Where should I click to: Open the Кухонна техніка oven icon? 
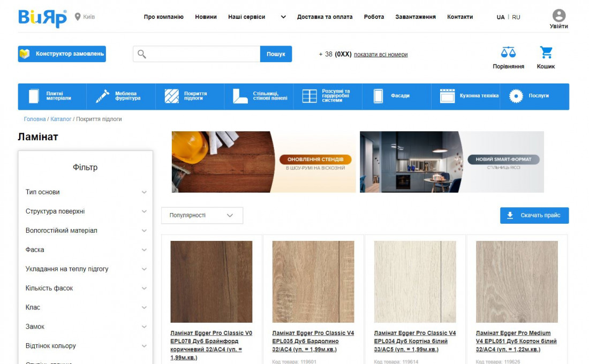click(x=448, y=96)
